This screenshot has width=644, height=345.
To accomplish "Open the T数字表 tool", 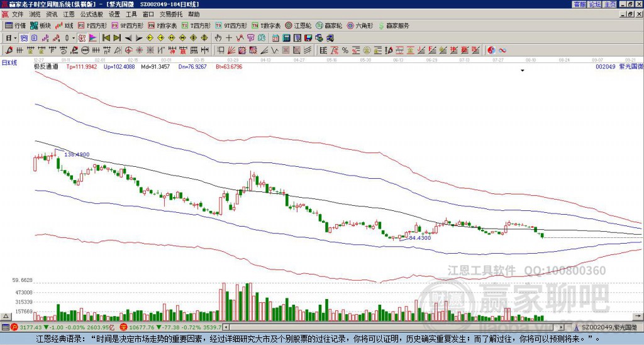I will 266,25.
